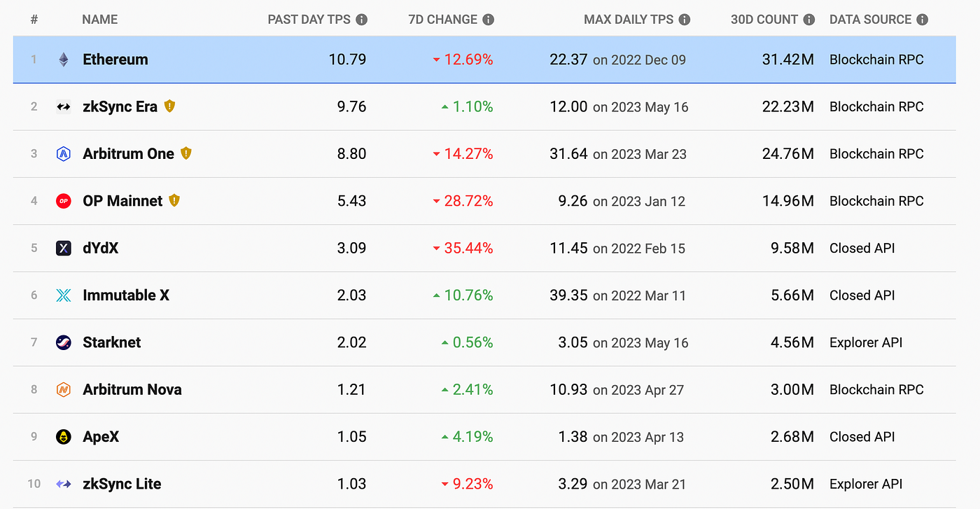Click the Ethereum logo icon
980x509 pixels.
64,60
